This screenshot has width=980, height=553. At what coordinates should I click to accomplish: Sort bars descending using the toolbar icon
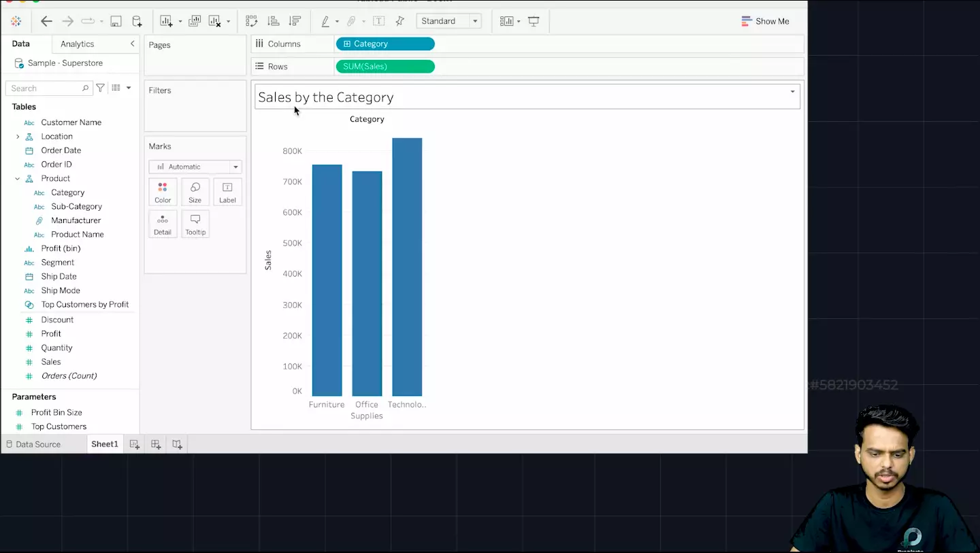tap(295, 21)
